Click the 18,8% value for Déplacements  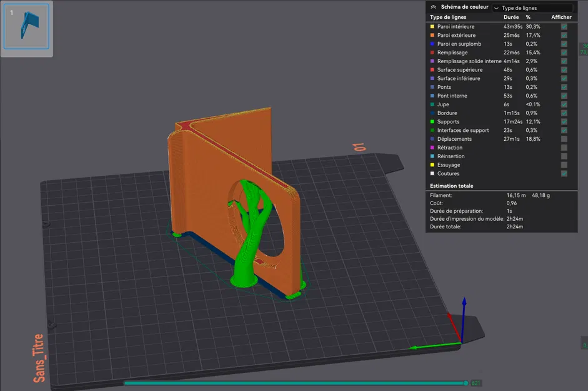pyautogui.click(x=533, y=139)
